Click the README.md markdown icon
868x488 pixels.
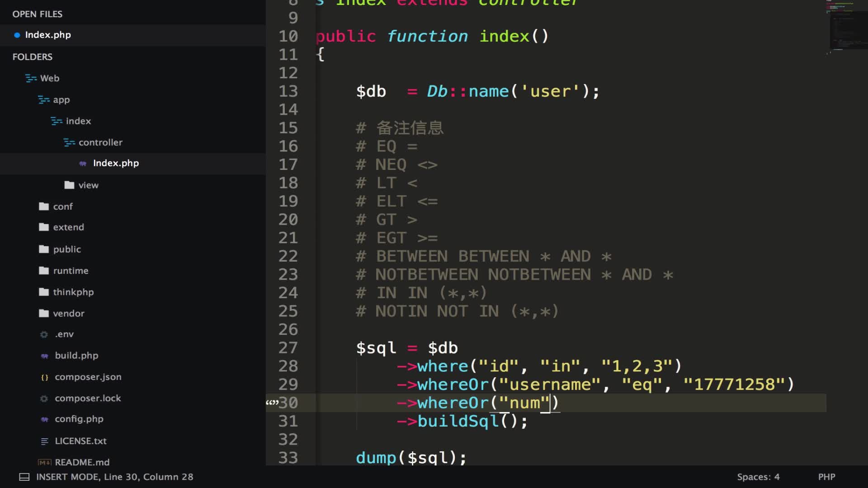44,462
